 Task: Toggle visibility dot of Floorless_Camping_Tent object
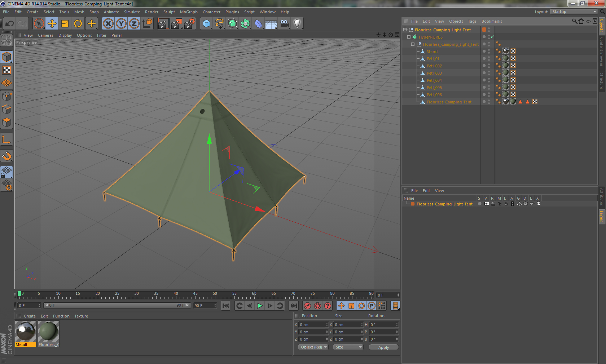pos(484,102)
